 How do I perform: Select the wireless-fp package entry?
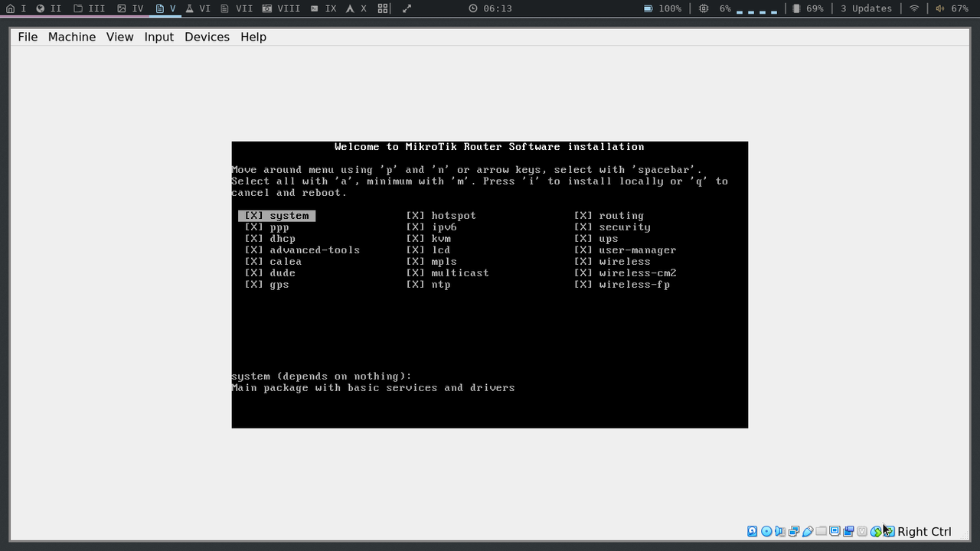click(622, 285)
